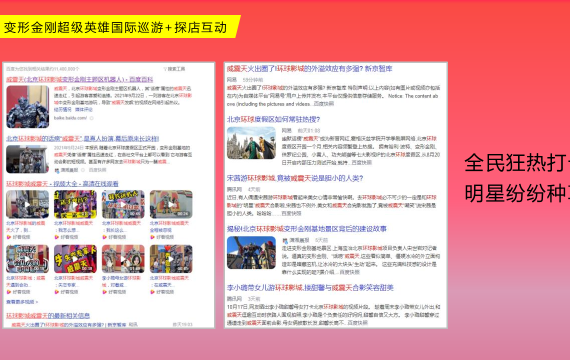Open 李小璐带女儿游环球影城 article link
This screenshot has width=570, height=360.
coord(310,288)
